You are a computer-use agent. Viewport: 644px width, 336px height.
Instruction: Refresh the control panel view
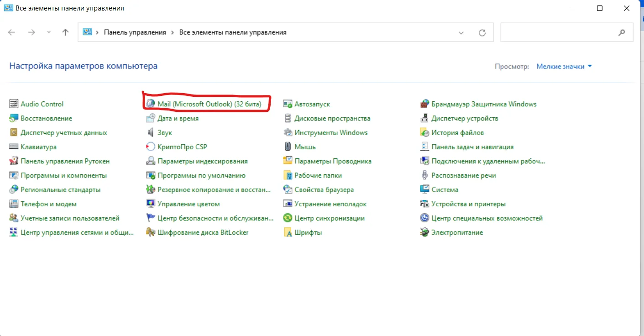point(482,33)
